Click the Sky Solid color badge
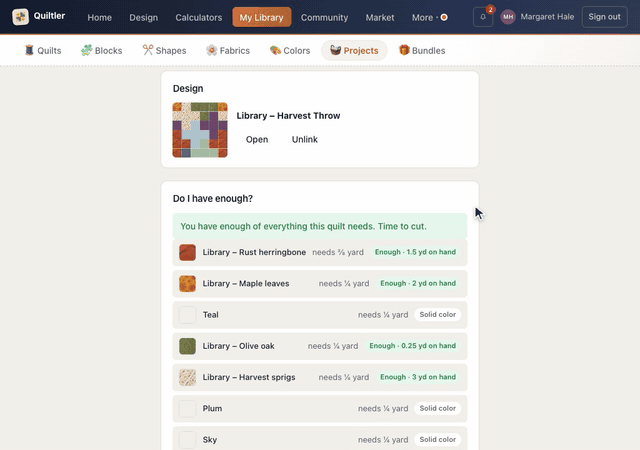640x450 pixels. coord(438,439)
